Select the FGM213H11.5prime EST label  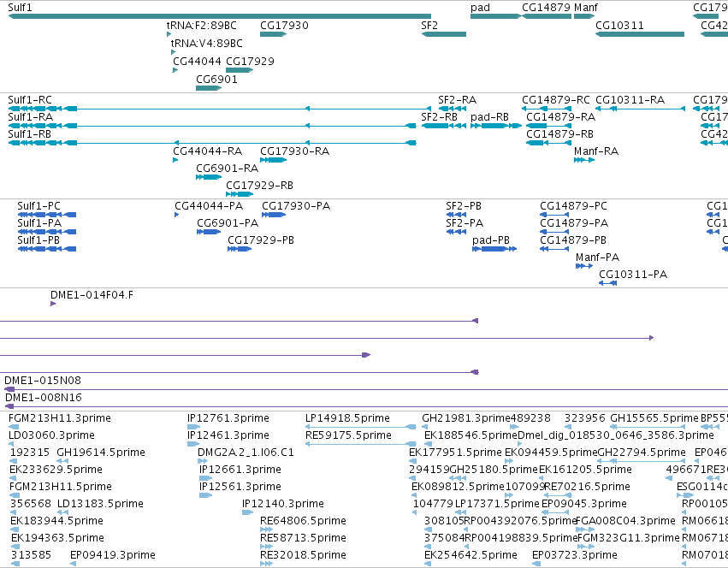point(61,488)
